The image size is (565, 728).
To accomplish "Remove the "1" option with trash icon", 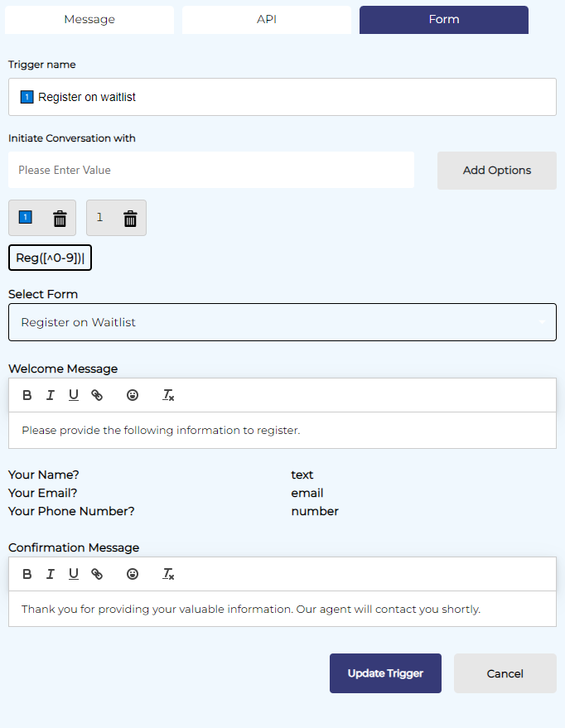I will 130,219.
